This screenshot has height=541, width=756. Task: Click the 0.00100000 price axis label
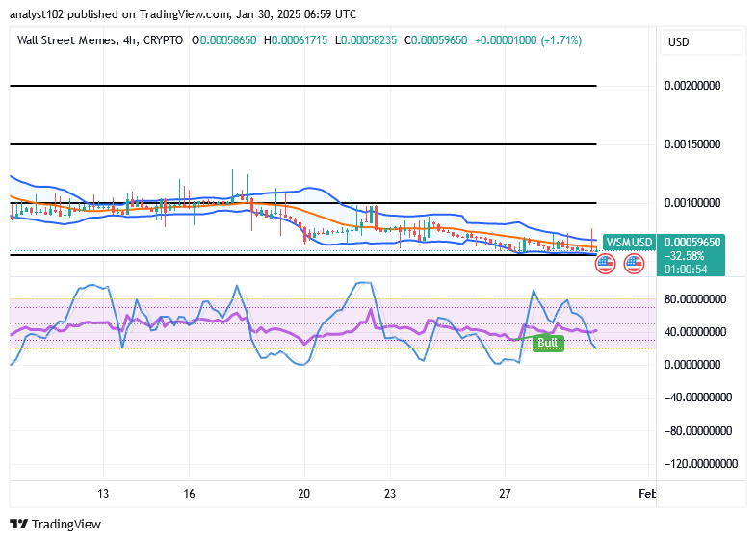pyautogui.click(x=692, y=203)
